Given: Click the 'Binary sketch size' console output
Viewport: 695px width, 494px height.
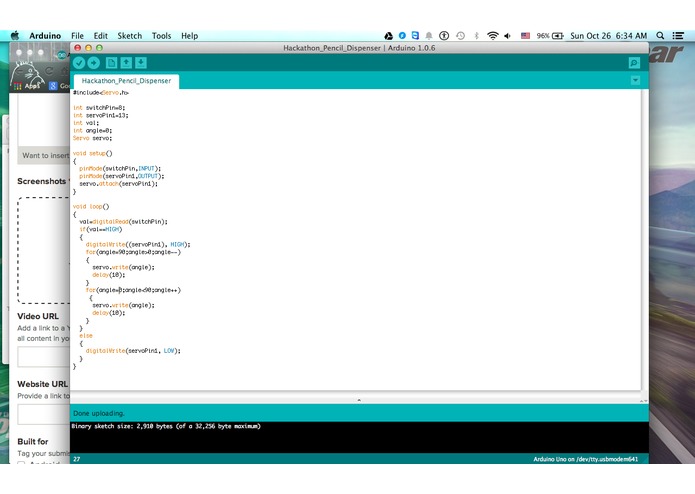Looking at the screenshot, I should click(166, 426).
